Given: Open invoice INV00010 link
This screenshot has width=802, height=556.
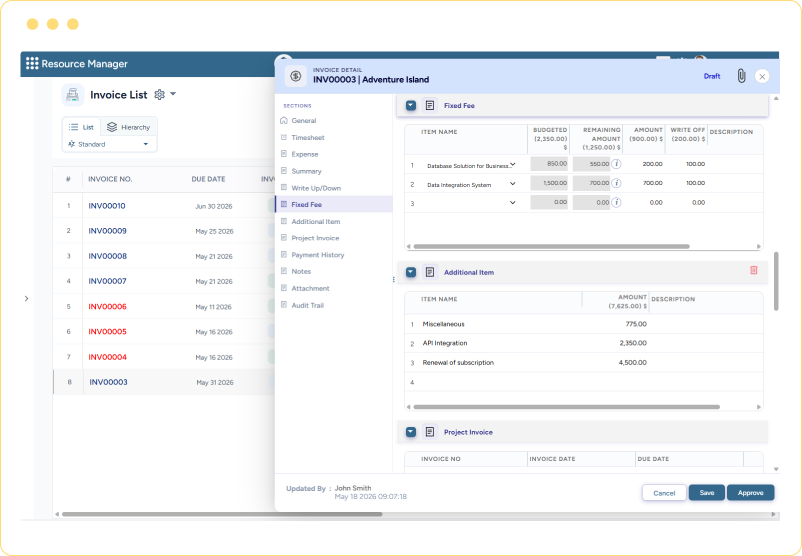Looking at the screenshot, I should [107, 206].
